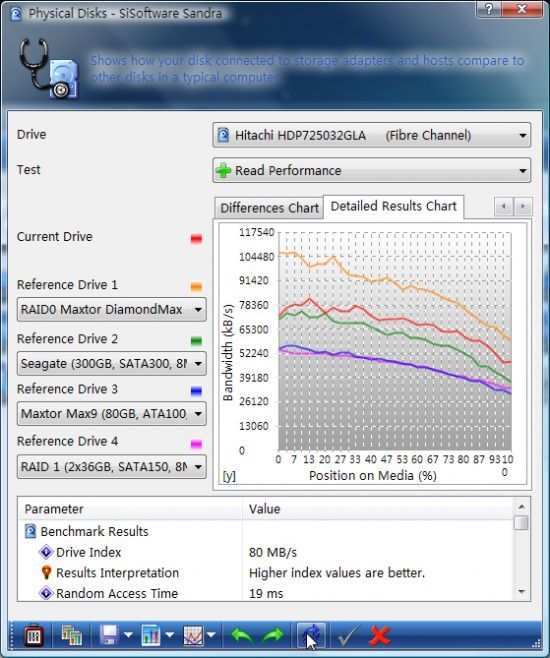Open Reference Drive 2 Seagate dropdown
This screenshot has height=658, width=550.
pyautogui.click(x=112, y=363)
